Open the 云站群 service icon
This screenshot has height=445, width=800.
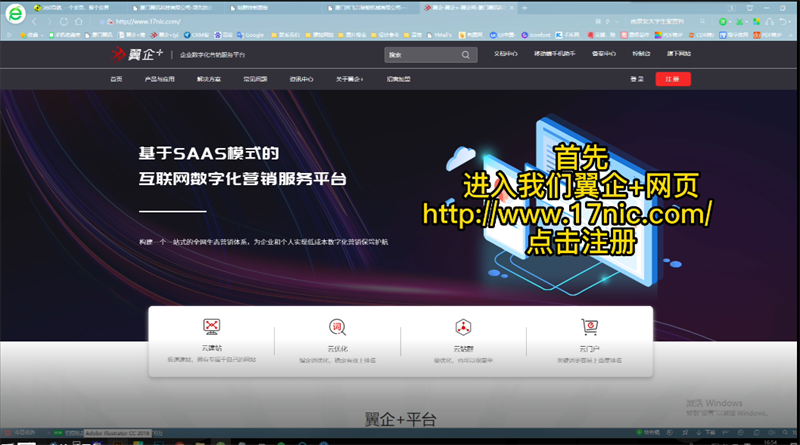[463, 327]
